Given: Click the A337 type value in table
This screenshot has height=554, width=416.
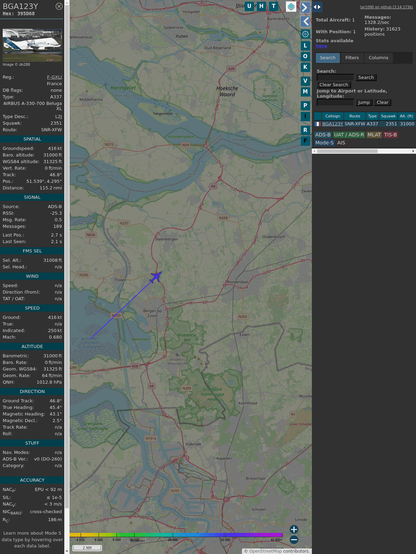Looking at the screenshot, I should (372, 124).
